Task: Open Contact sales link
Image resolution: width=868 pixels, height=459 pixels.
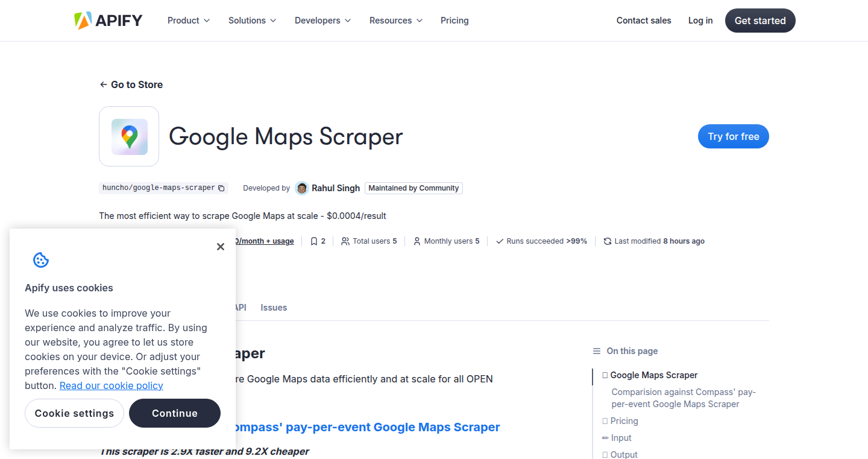Action: coord(644,21)
